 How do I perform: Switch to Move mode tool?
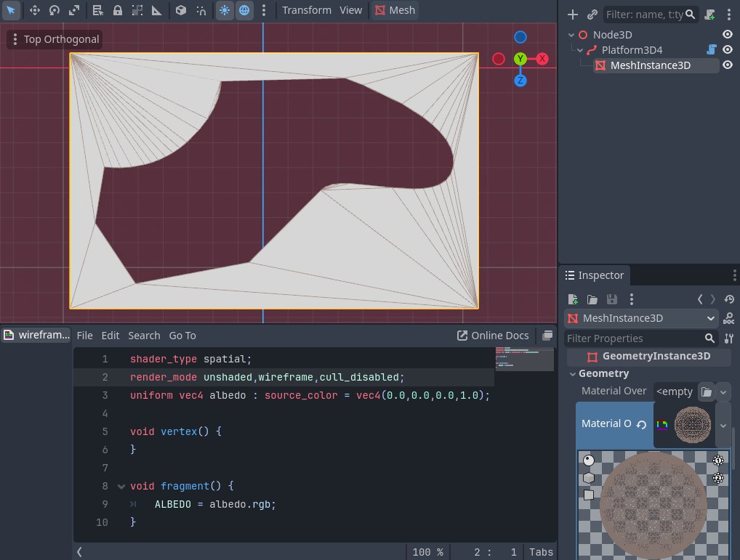coord(35,10)
